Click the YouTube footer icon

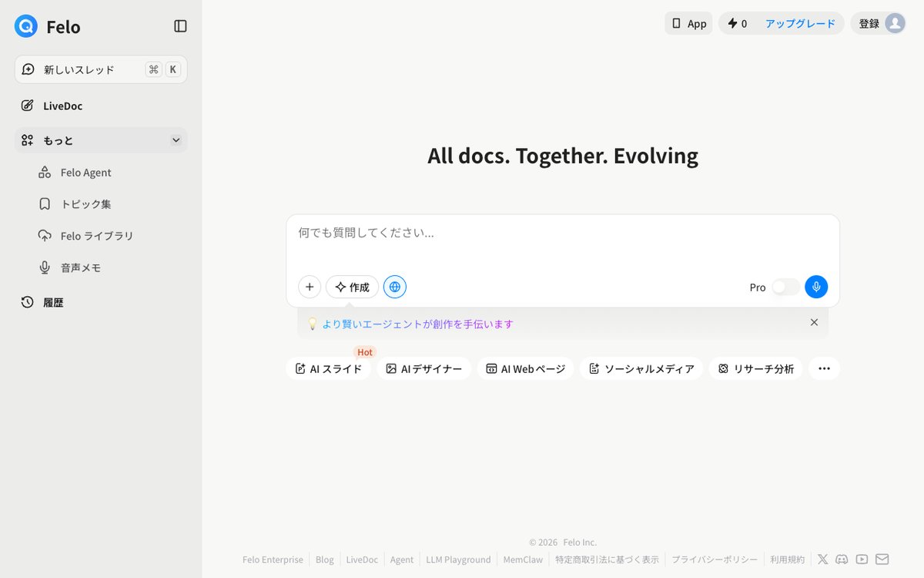point(862,560)
